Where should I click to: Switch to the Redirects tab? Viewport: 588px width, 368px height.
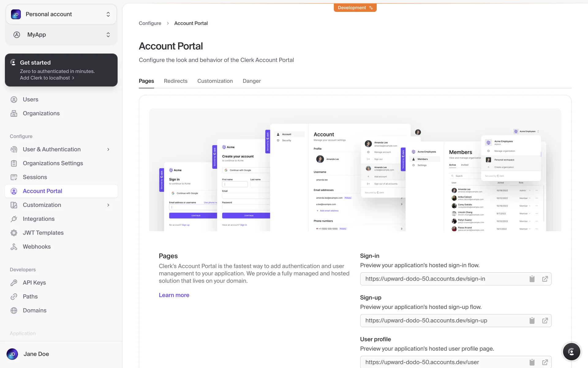[x=175, y=81]
